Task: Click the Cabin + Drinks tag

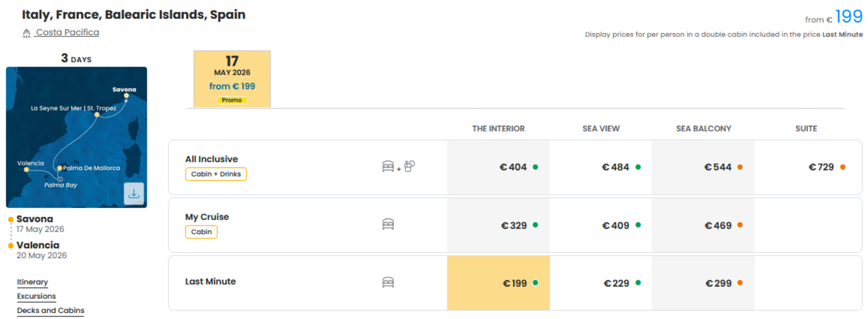Action: pos(216,174)
